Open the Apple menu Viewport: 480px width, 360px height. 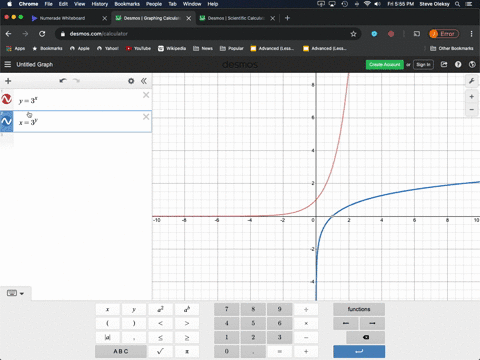click(10, 4)
